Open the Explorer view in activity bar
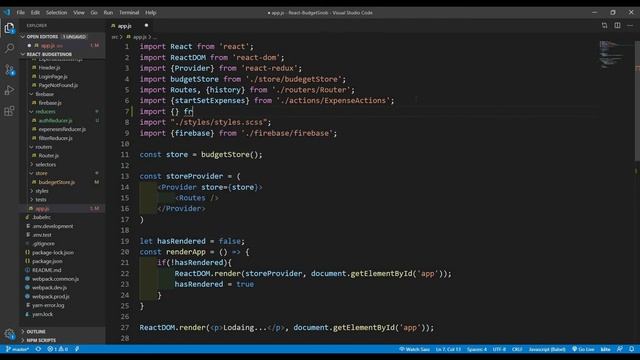640x360 pixels. 9,28
